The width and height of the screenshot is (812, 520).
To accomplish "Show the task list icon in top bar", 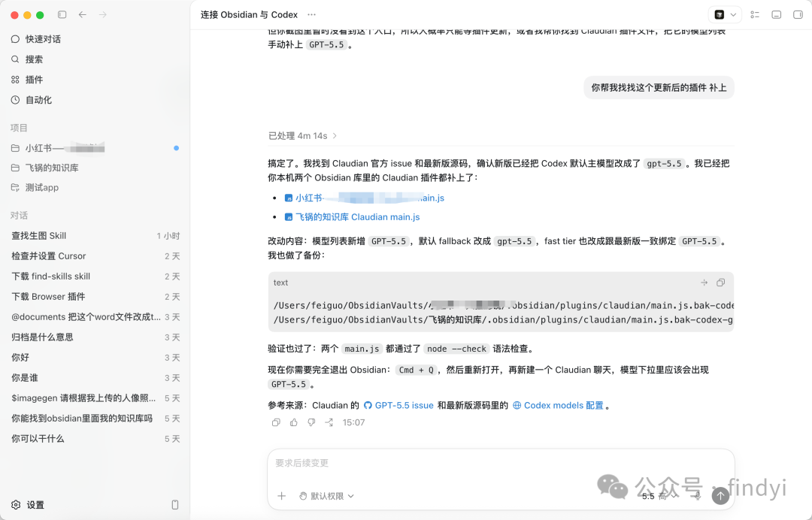I will click(755, 15).
